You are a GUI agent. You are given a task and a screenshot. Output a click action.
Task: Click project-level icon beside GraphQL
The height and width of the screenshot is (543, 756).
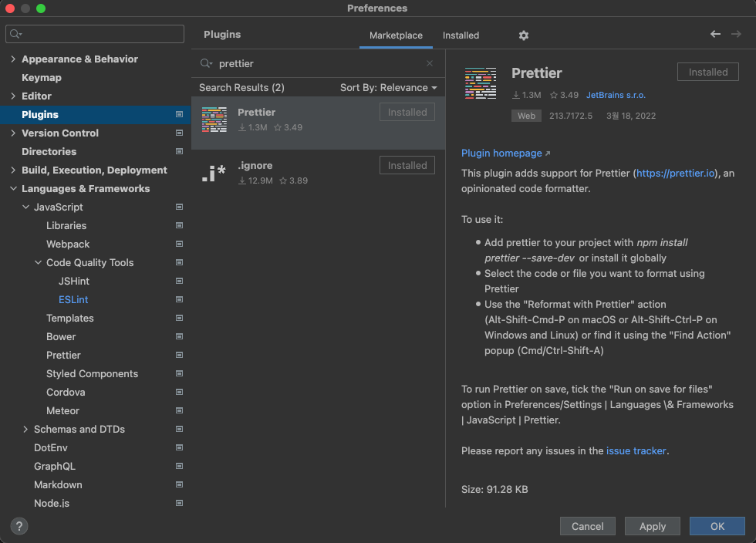pos(179,466)
